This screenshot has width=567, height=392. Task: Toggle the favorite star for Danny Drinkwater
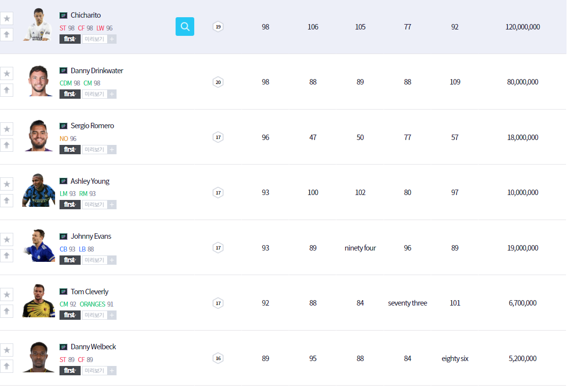pyautogui.click(x=7, y=74)
